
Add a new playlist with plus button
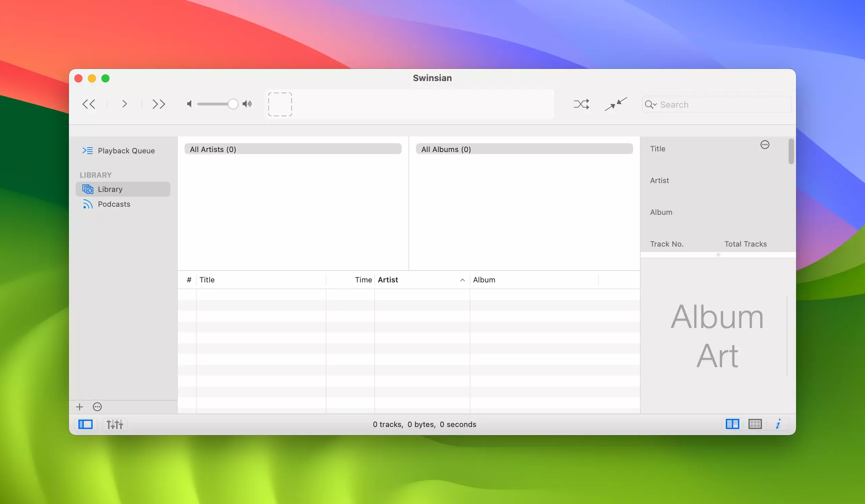tap(80, 407)
